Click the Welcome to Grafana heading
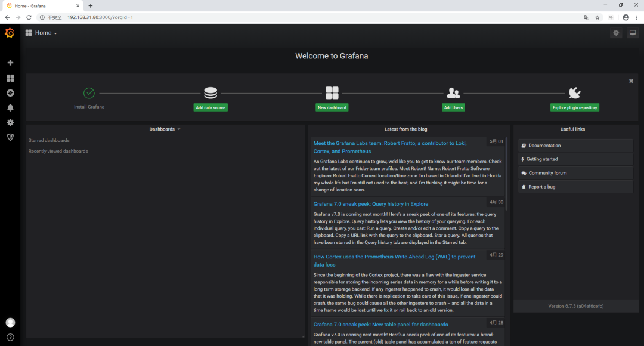The height and width of the screenshot is (346, 644). pos(332,56)
